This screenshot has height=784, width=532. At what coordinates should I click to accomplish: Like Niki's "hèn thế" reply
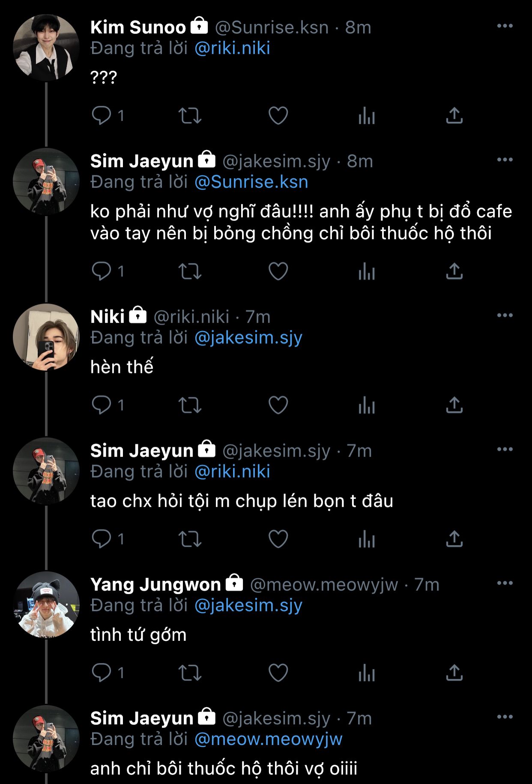click(278, 405)
